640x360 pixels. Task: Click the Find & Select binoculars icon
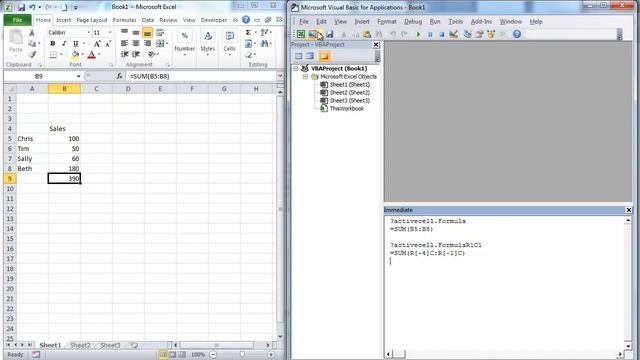(x=264, y=43)
